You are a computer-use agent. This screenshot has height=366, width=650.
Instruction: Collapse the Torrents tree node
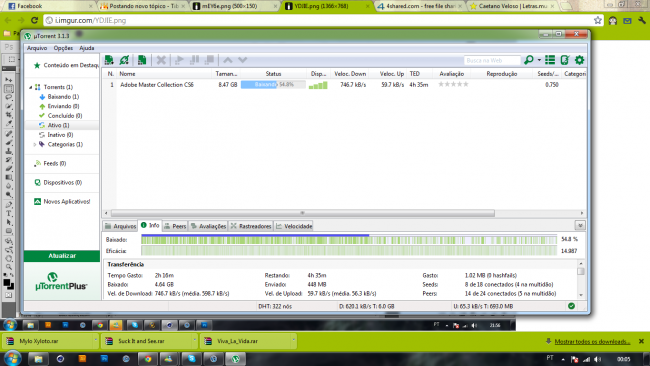tap(31, 87)
